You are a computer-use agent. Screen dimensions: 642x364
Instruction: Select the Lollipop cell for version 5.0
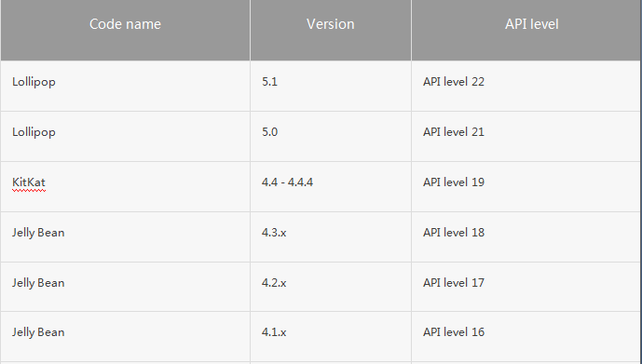tap(125, 136)
